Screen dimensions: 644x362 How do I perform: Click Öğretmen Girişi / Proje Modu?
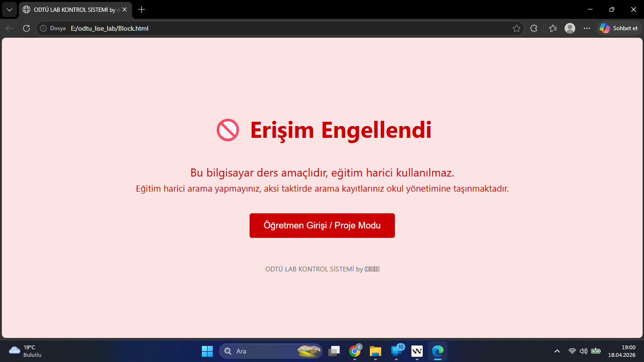[x=322, y=225]
